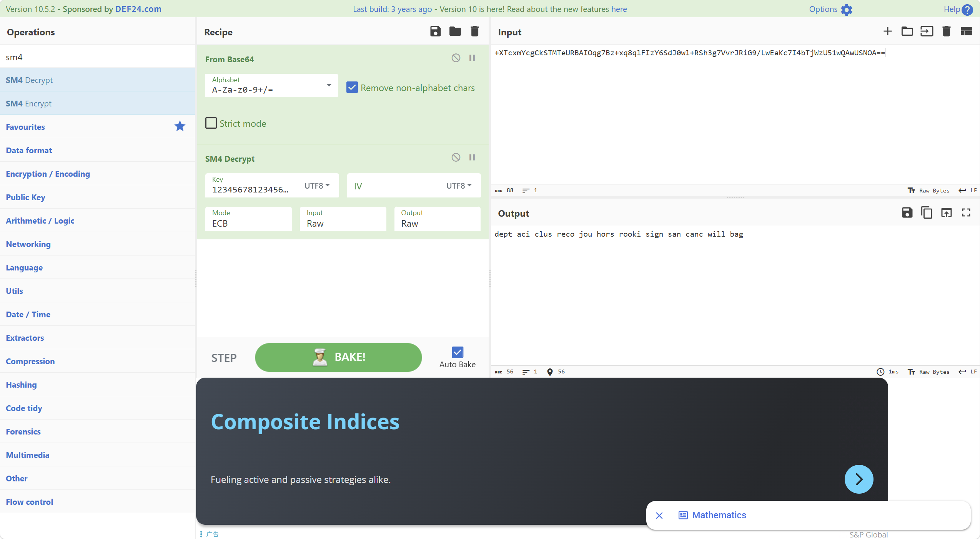Click the BAKE! button

tap(338, 357)
